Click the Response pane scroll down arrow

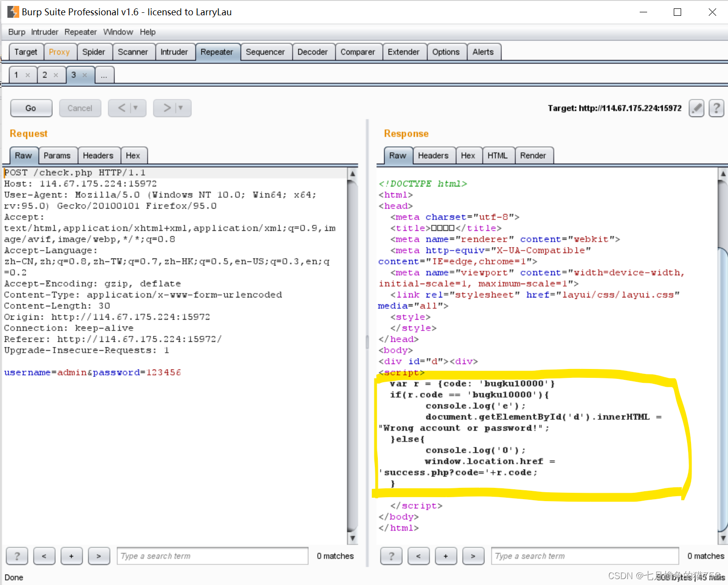pos(723,538)
